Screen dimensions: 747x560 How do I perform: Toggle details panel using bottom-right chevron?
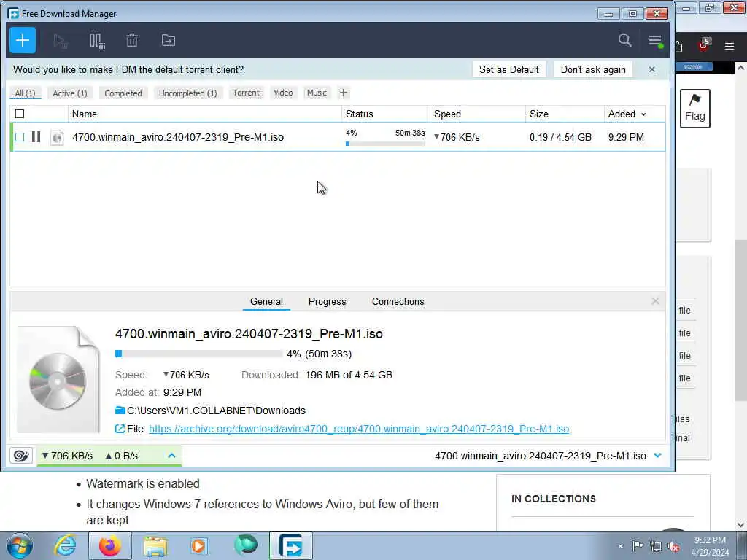pyautogui.click(x=658, y=455)
